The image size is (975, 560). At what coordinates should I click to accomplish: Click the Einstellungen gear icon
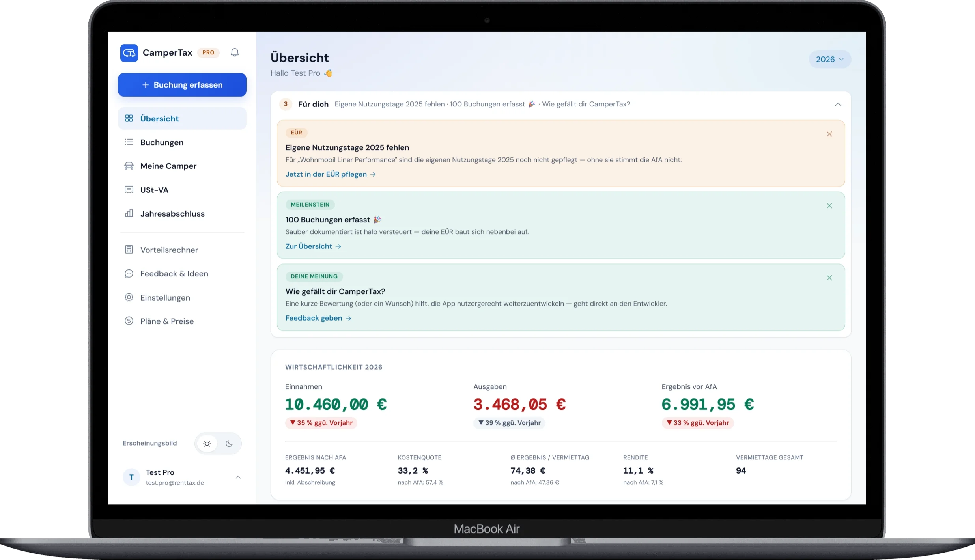[129, 297]
